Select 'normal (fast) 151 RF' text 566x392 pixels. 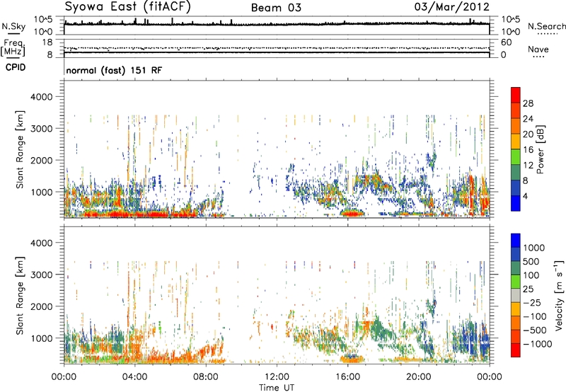coord(114,70)
